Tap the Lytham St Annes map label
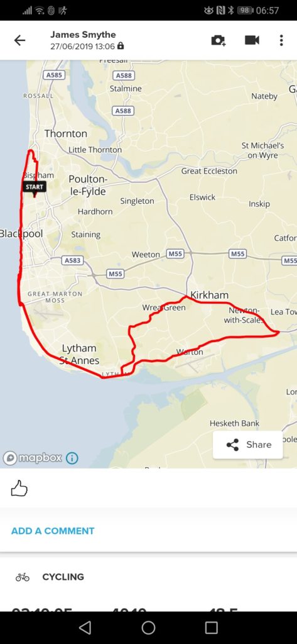The width and height of the screenshot is (297, 644). 80,355
